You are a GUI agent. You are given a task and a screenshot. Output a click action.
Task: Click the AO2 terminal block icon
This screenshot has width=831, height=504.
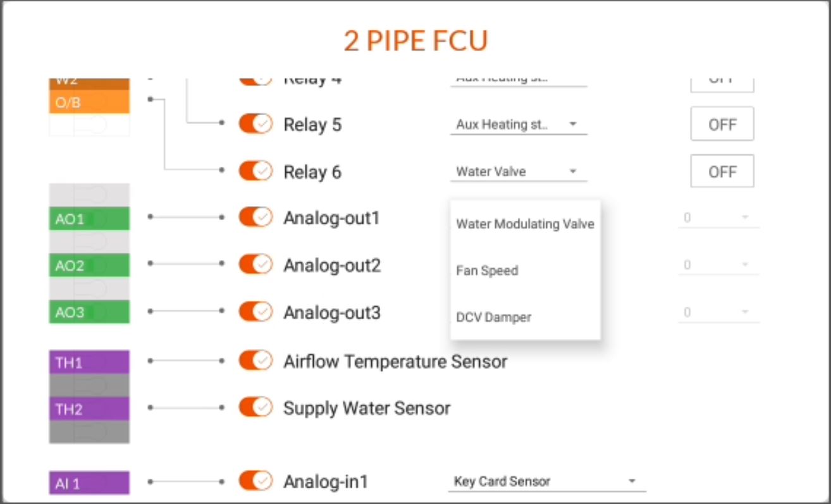[89, 266]
